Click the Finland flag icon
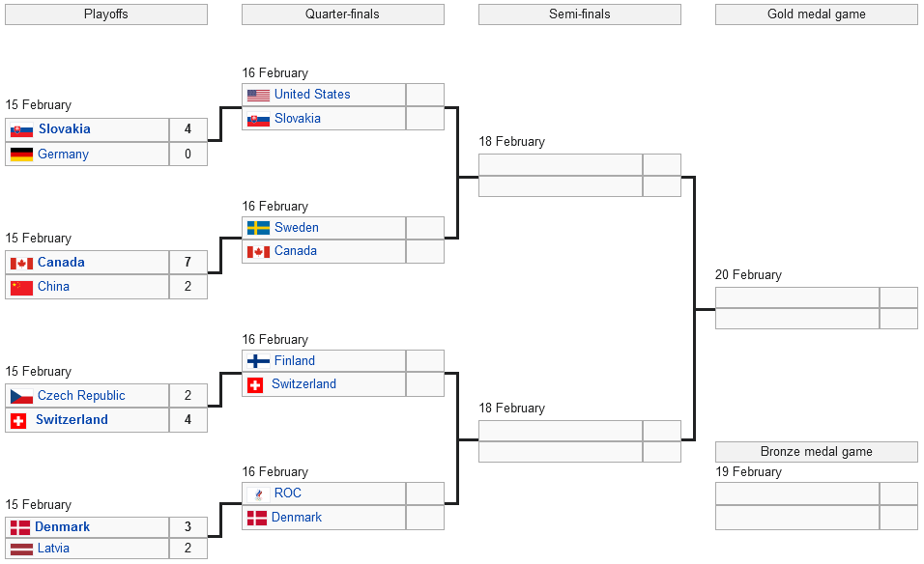The height and width of the screenshot is (564, 924). (x=258, y=361)
